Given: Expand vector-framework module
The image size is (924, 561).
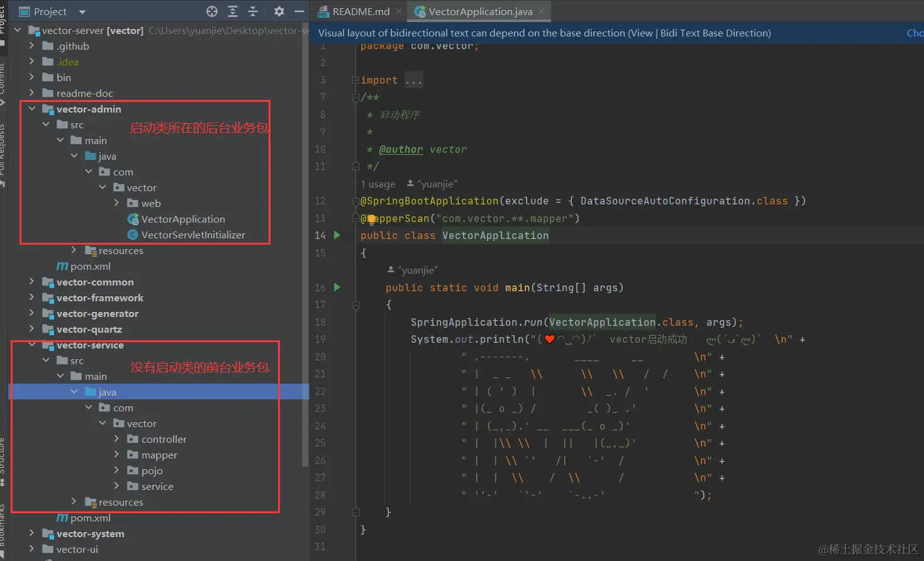Looking at the screenshot, I should pyautogui.click(x=31, y=297).
